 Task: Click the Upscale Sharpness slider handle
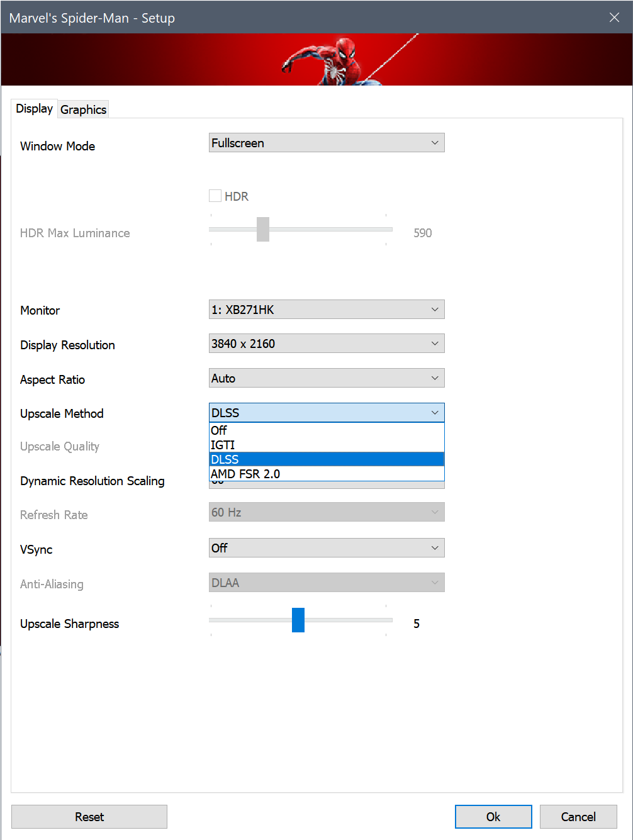[x=298, y=620]
